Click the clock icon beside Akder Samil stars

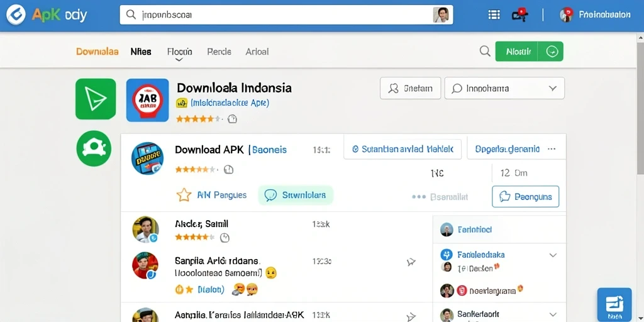225,237
